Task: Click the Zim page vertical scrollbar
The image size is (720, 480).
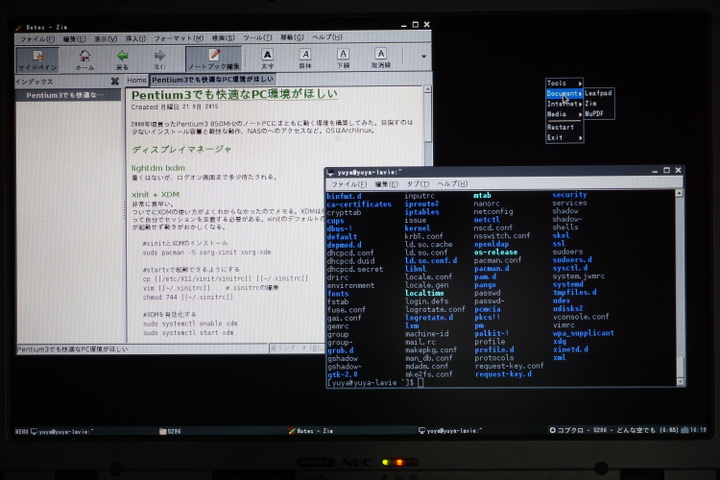Action: click(428, 125)
